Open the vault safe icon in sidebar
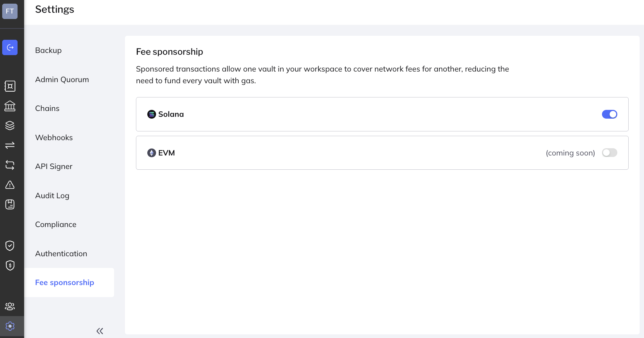Screen dimensions: 644x338 10,86
